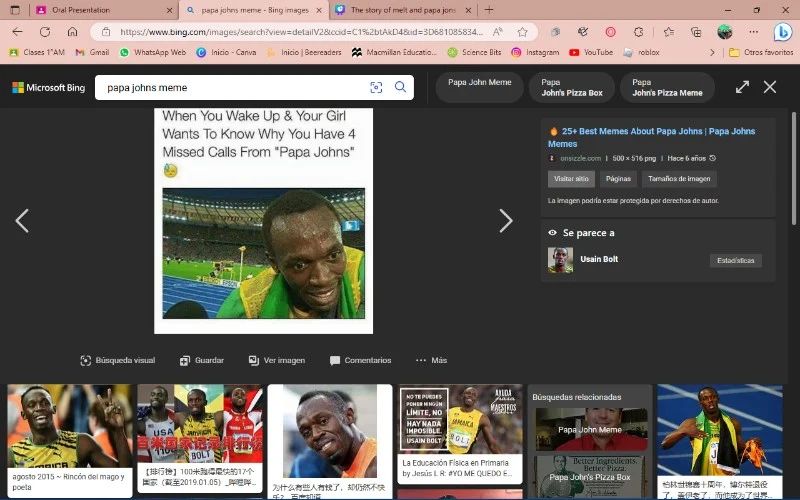
Task: Open the 'agosto 2015 ~ Rincón del mago' thumbnail
Action: point(70,439)
